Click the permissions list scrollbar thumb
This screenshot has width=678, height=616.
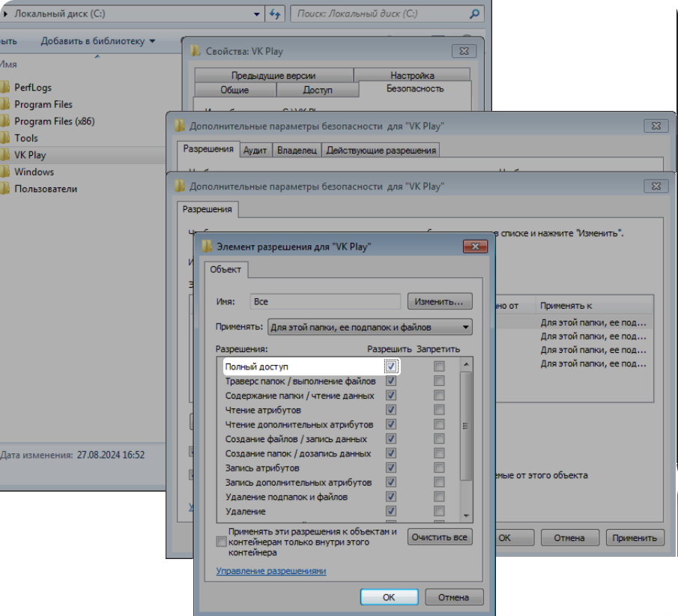(465, 426)
